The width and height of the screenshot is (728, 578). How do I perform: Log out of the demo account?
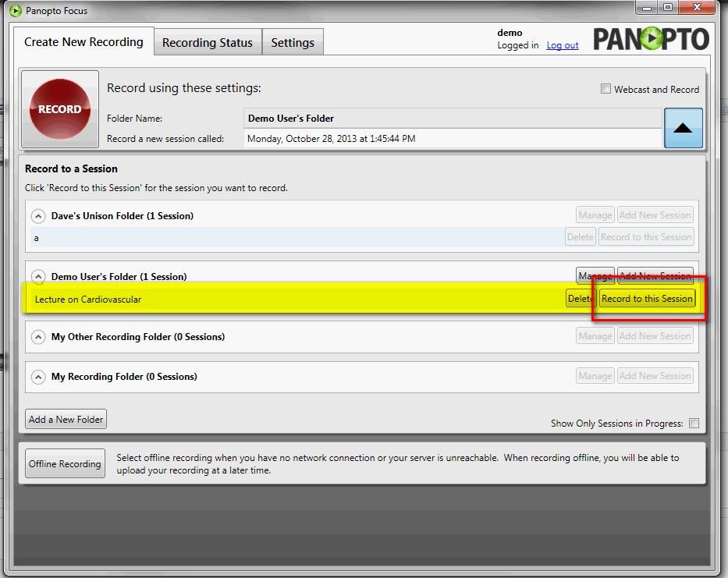[x=563, y=45]
